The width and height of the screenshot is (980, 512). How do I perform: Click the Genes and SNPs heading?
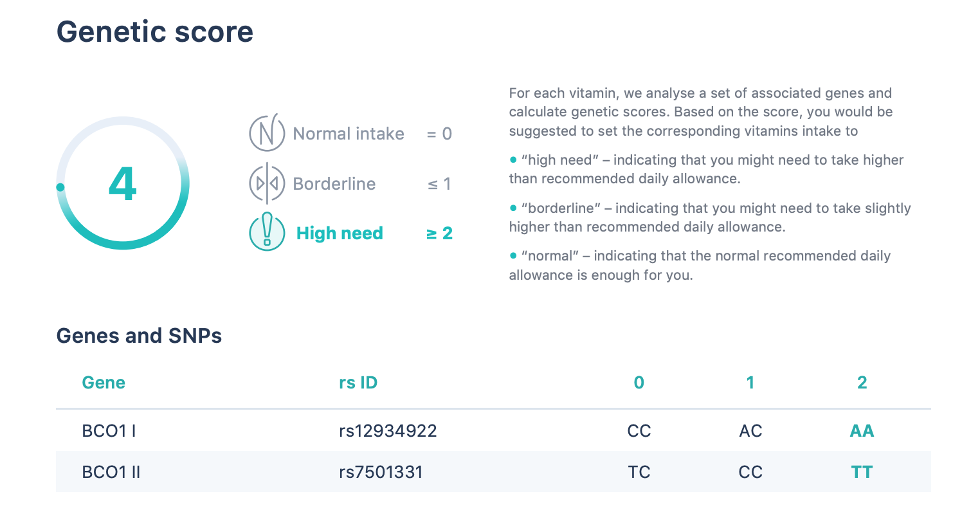tap(139, 336)
